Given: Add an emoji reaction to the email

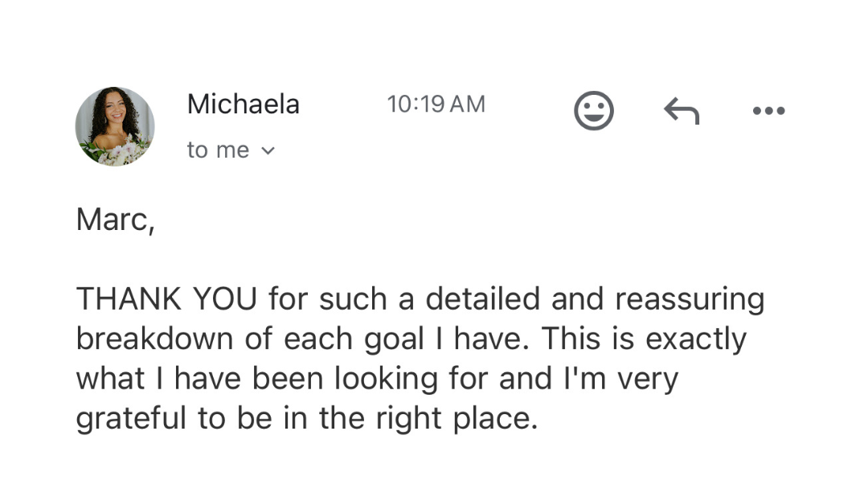Looking at the screenshot, I should (x=593, y=111).
